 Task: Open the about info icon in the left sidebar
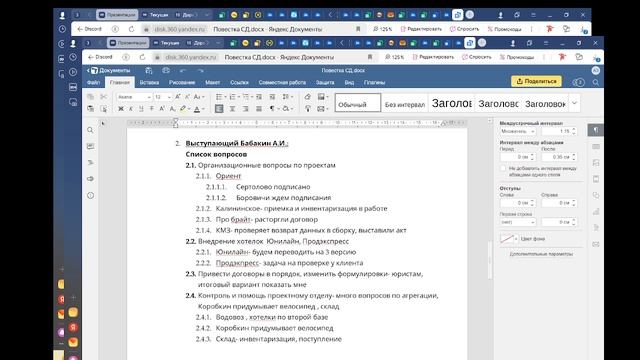90,195
